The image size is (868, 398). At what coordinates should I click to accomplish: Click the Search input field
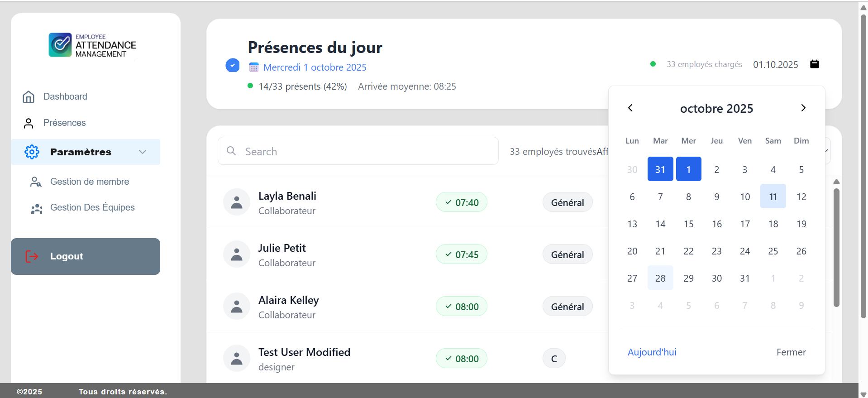point(358,151)
